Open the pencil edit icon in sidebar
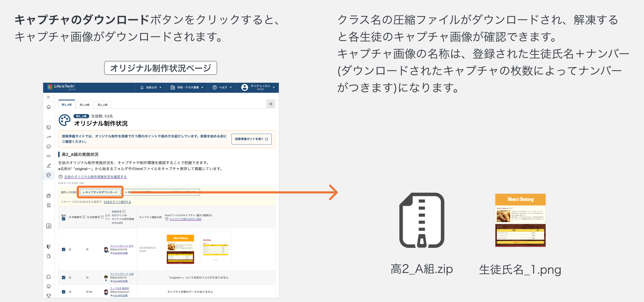Viewport: 644px width, 302px height. click(48, 165)
